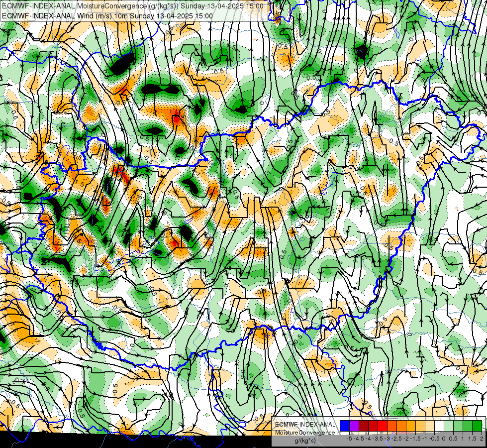Click the legend text MoistureConvergence
487x448 pixels.
tap(305, 433)
